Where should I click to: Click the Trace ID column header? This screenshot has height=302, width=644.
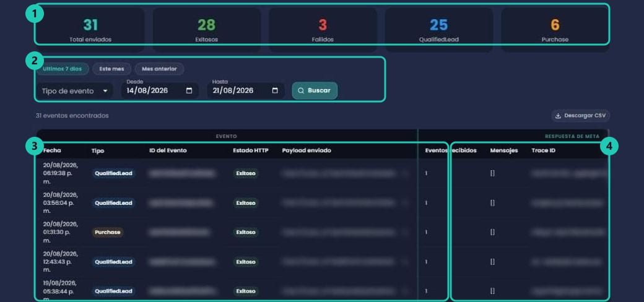pos(544,150)
